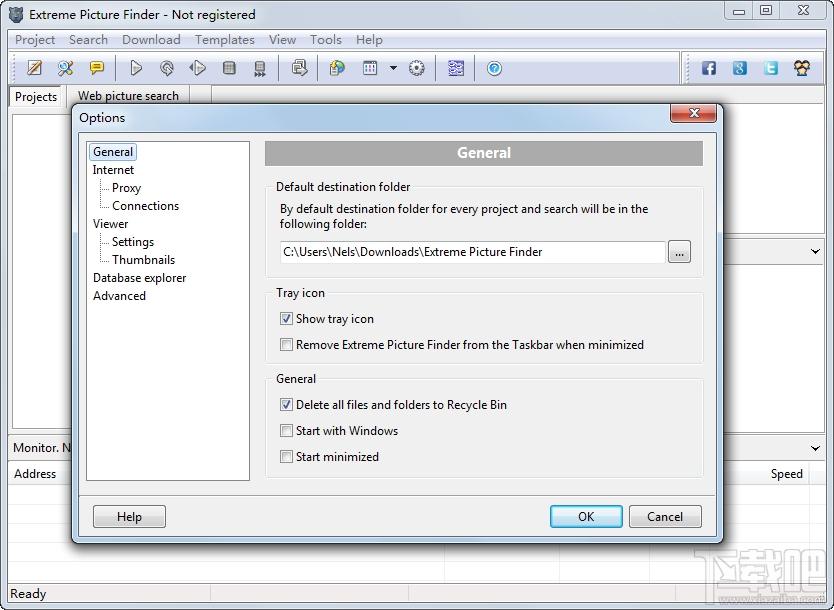Image resolution: width=834 pixels, height=610 pixels.
Task: Click the export documents toolbar icon
Action: pos(299,68)
